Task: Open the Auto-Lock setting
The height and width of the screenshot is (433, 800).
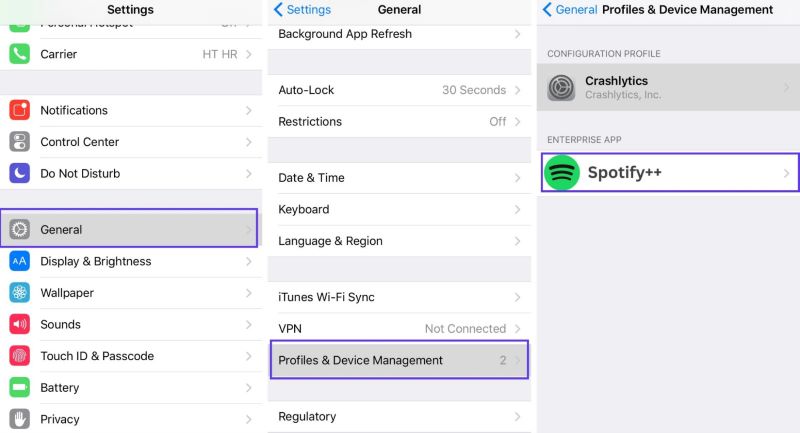Action: (x=399, y=90)
